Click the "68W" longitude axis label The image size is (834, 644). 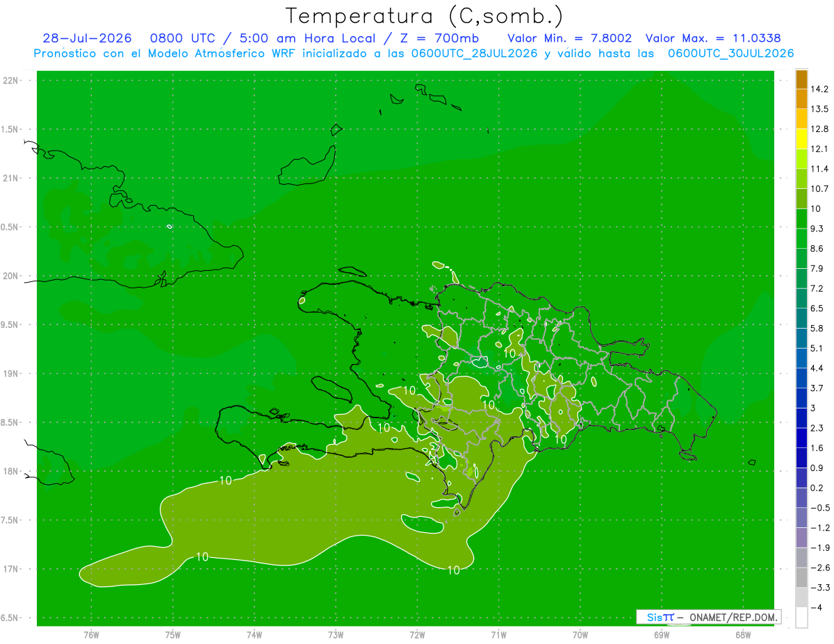click(742, 634)
